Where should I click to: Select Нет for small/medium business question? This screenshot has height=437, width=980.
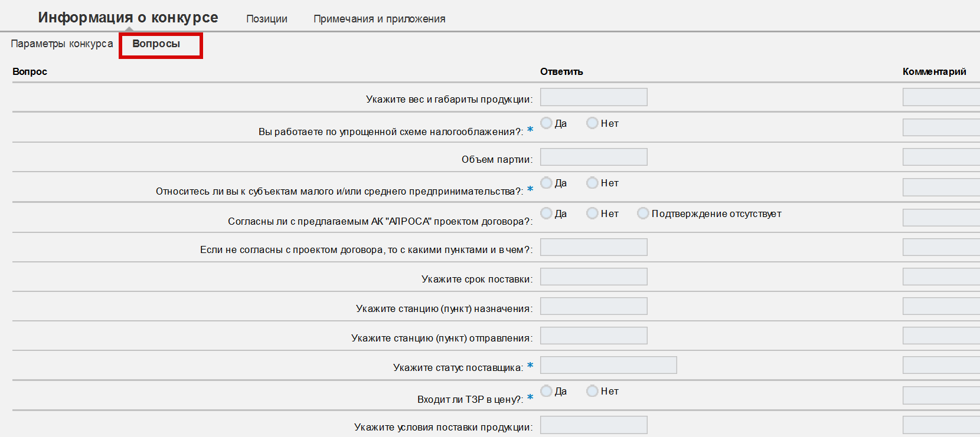592,183
